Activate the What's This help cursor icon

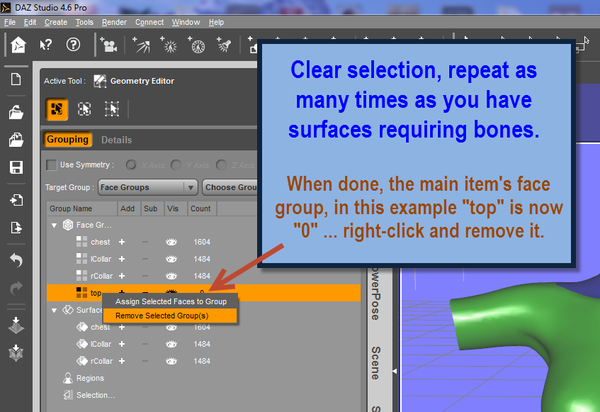pyautogui.click(x=46, y=45)
